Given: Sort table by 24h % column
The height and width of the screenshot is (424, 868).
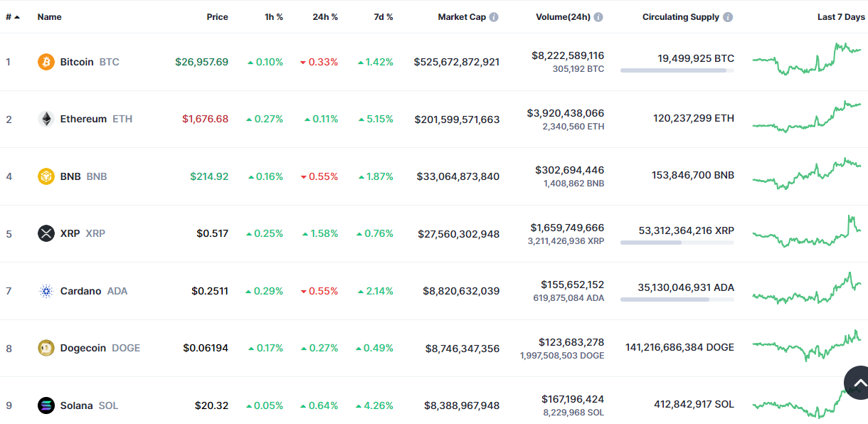Looking at the screenshot, I should point(325,17).
